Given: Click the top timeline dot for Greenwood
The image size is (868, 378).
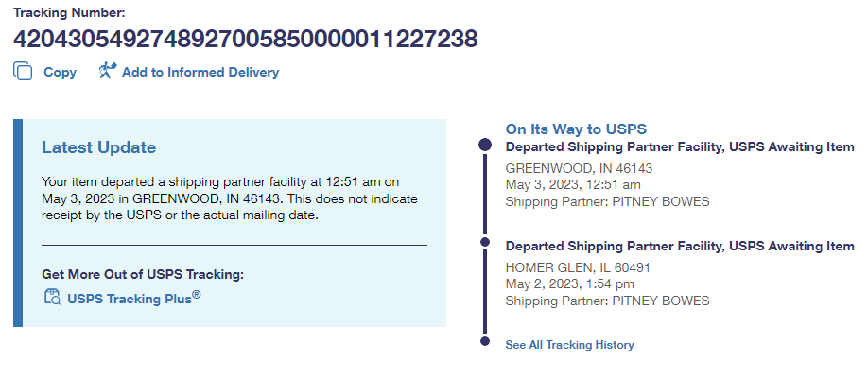Looking at the screenshot, I should [485, 146].
